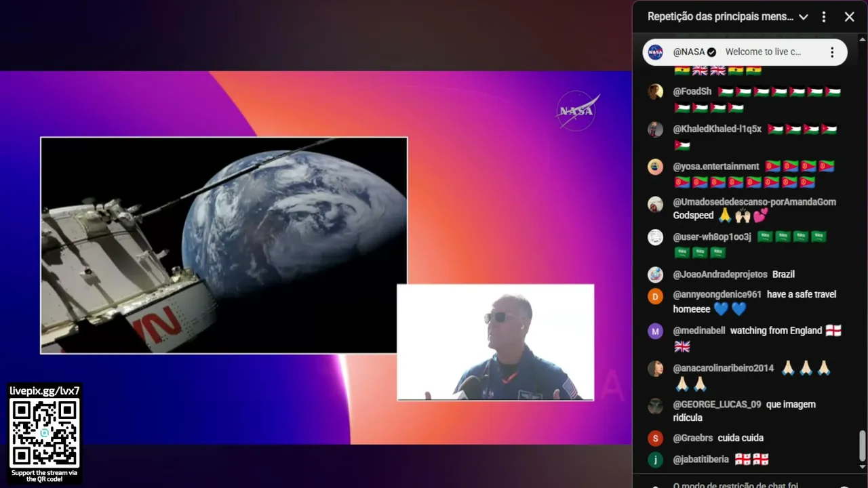The height and width of the screenshot is (488, 868).
Task: Click avatar of @Umadosededescanso-porAmandaGom
Action: tap(655, 204)
